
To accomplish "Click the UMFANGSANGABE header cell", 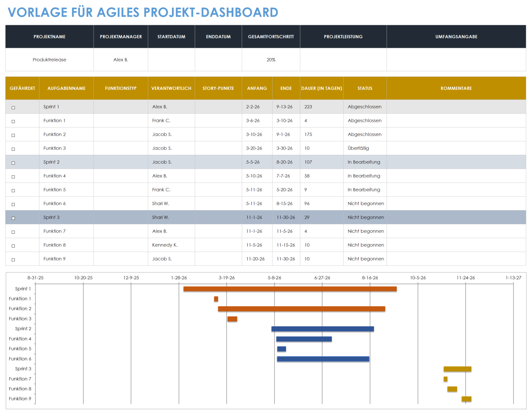I will pos(456,37).
